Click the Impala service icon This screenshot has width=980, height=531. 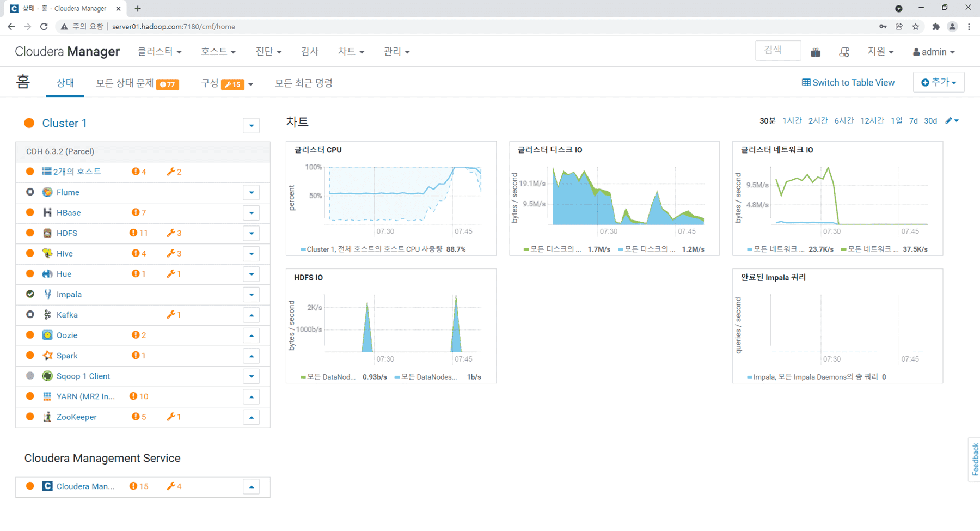click(x=47, y=294)
